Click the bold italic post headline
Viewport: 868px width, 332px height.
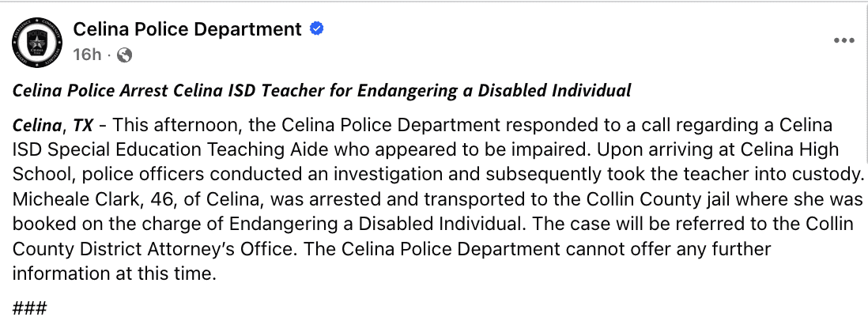coord(322,90)
